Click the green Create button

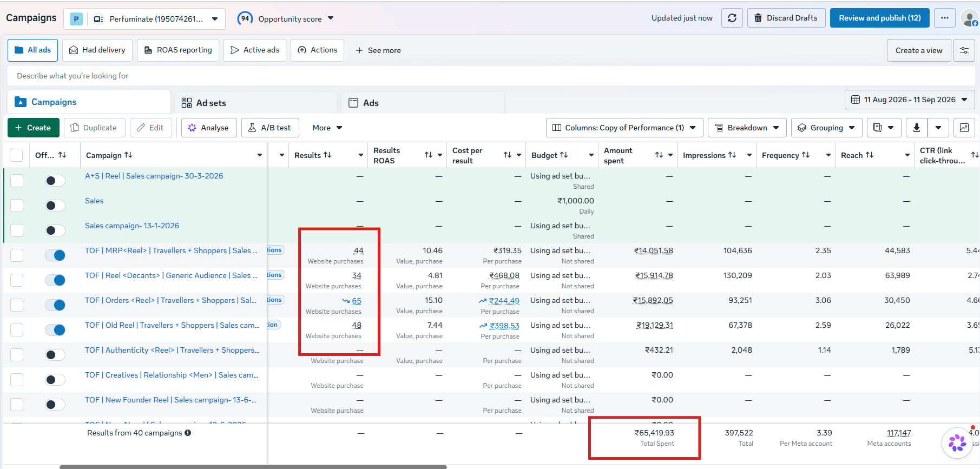(33, 128)
